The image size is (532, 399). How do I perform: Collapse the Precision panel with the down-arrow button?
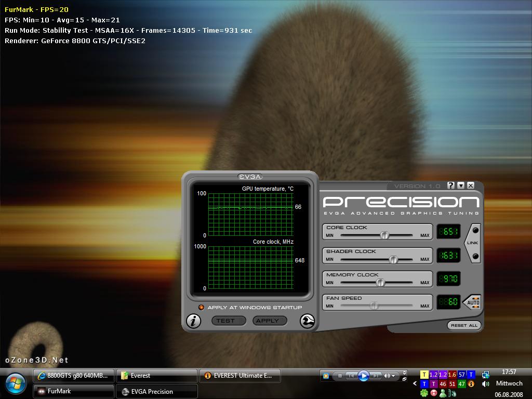[x=461, y=185]
